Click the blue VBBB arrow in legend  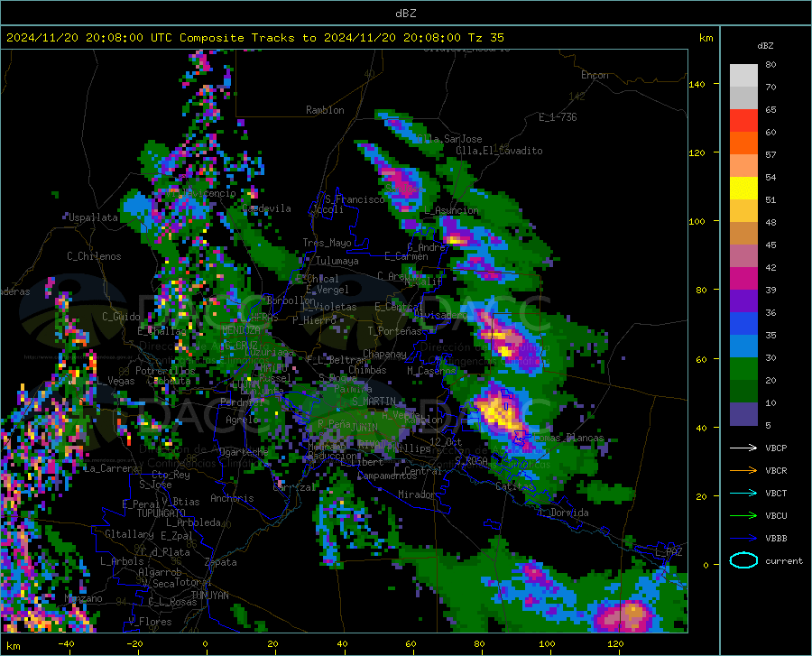743,539
